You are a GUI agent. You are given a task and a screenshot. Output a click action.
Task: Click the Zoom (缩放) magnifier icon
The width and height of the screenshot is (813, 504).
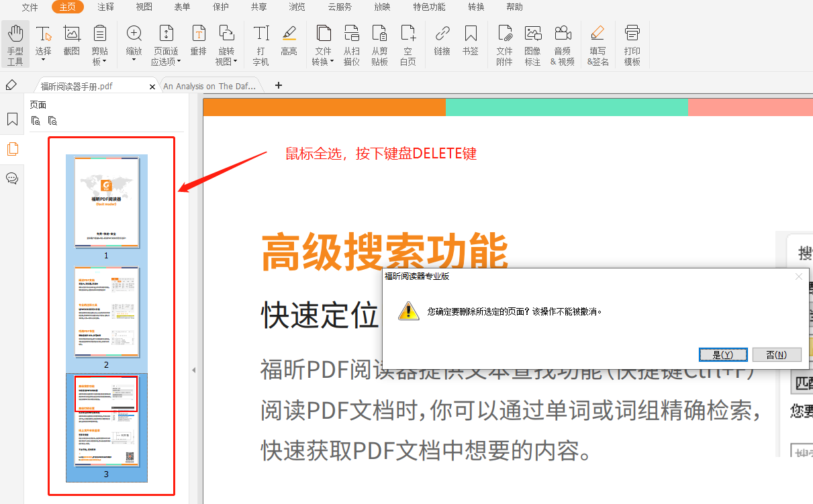click(134, 34)
